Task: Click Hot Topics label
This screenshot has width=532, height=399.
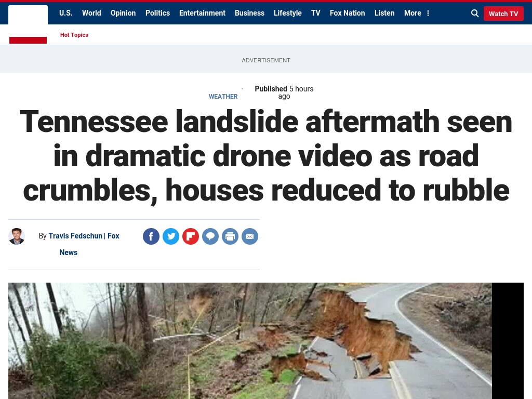Action: coord(74,35)
